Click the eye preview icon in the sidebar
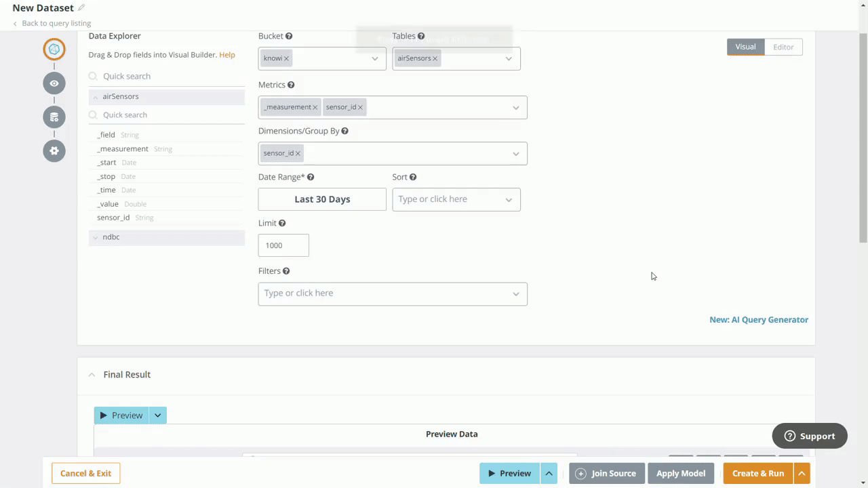The height and width of the screenshot is (488, 868). 54,83
